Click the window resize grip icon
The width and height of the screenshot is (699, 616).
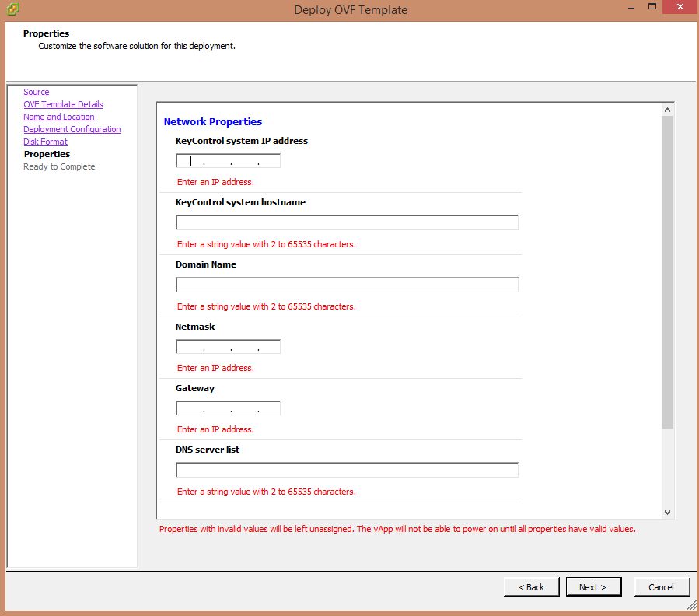(691, 605)
